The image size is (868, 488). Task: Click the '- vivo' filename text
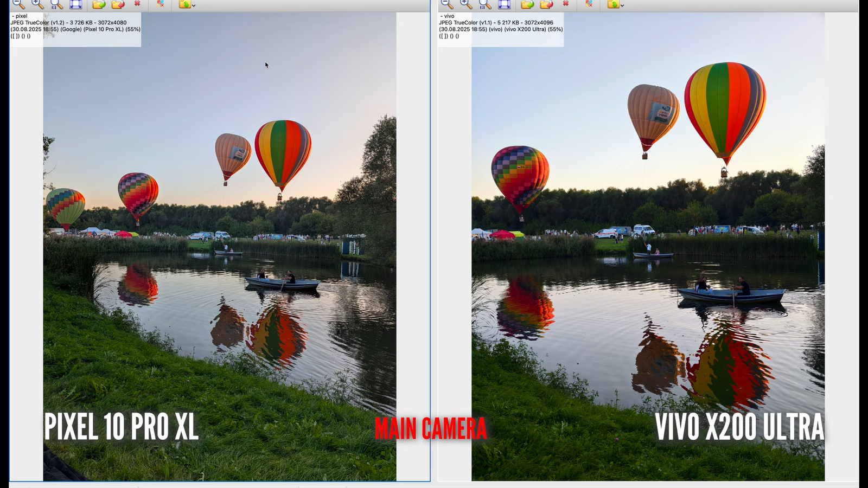click(447, 16)
